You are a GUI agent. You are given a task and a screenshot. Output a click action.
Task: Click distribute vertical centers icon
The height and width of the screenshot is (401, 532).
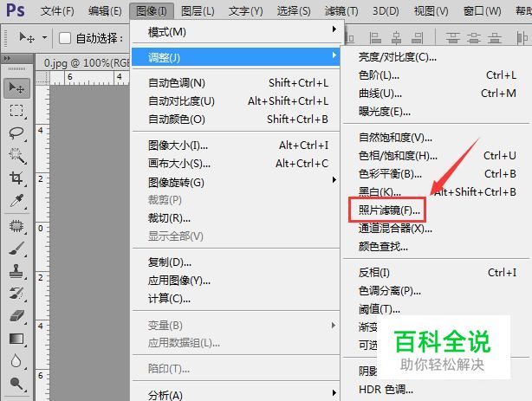[x=473, y=37]
